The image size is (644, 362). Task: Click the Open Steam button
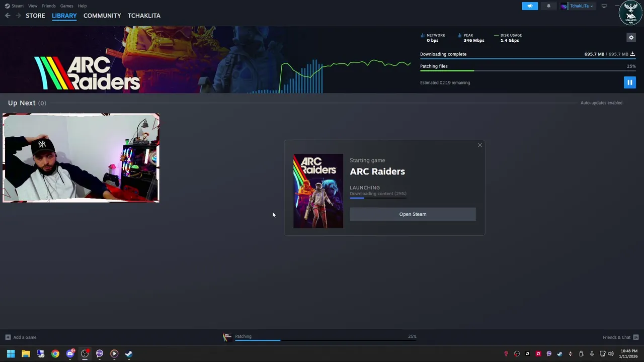tap(413, 214)
